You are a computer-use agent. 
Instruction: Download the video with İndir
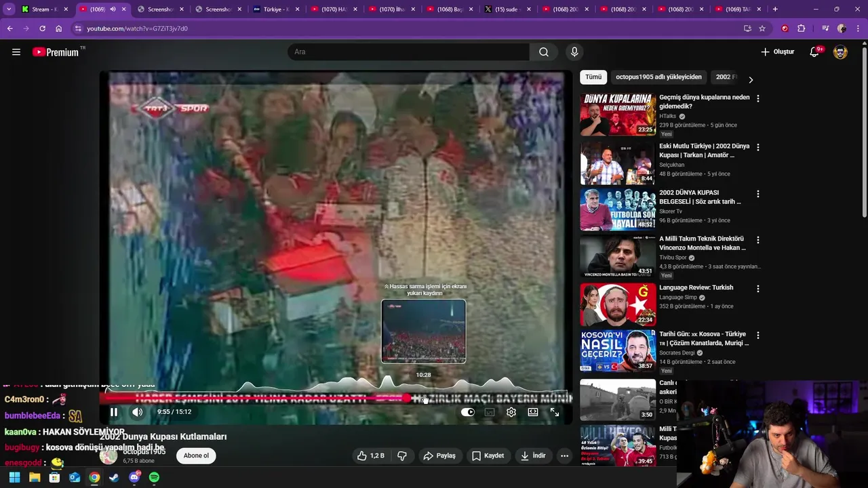533,456
